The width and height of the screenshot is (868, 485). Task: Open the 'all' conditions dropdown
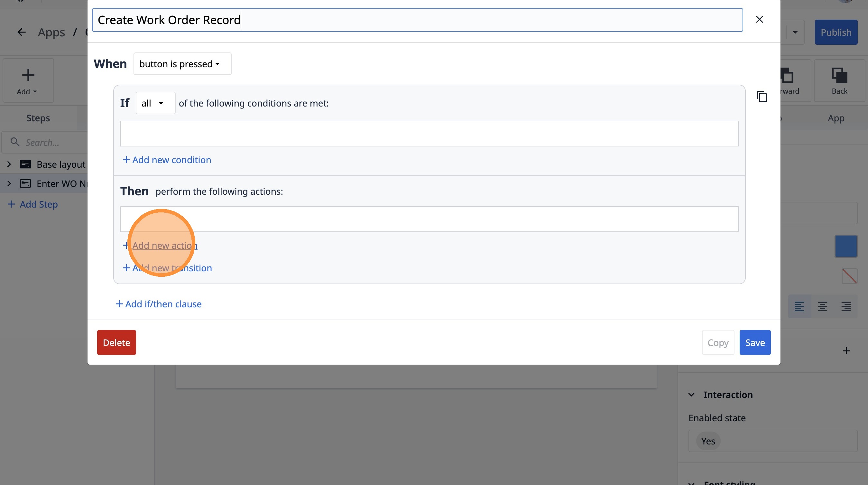[155, 103]
